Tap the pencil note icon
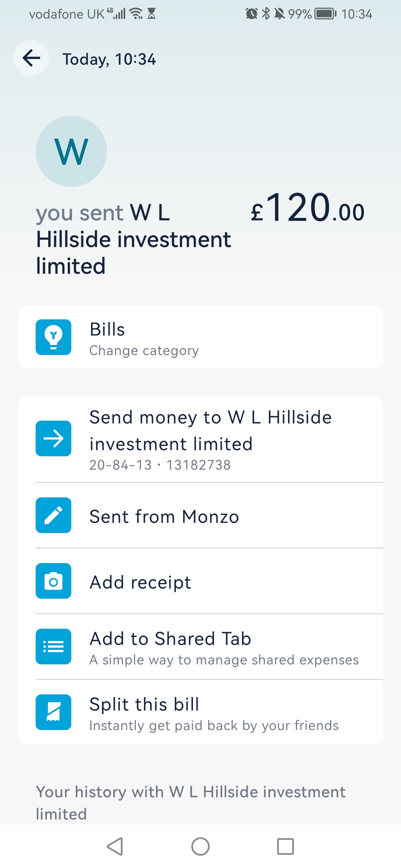This screenshot has width=401, height=868. (x=53, y=515)
